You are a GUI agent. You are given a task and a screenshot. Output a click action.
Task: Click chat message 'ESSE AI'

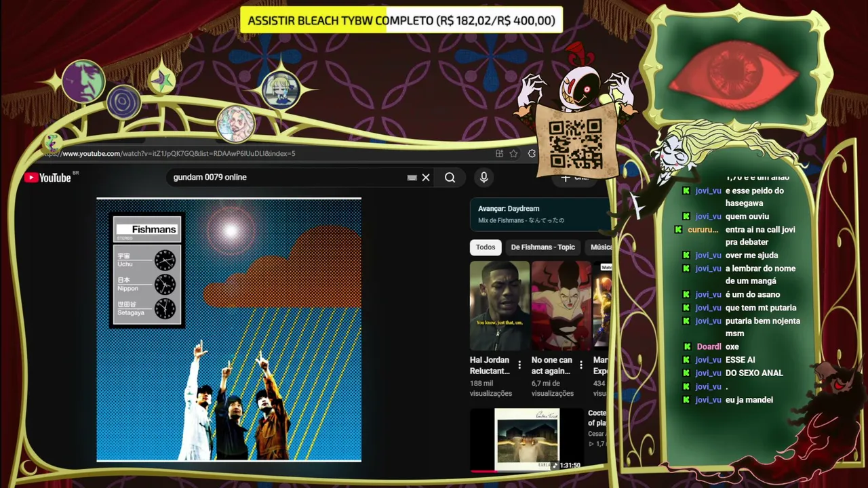pos(741,360)
